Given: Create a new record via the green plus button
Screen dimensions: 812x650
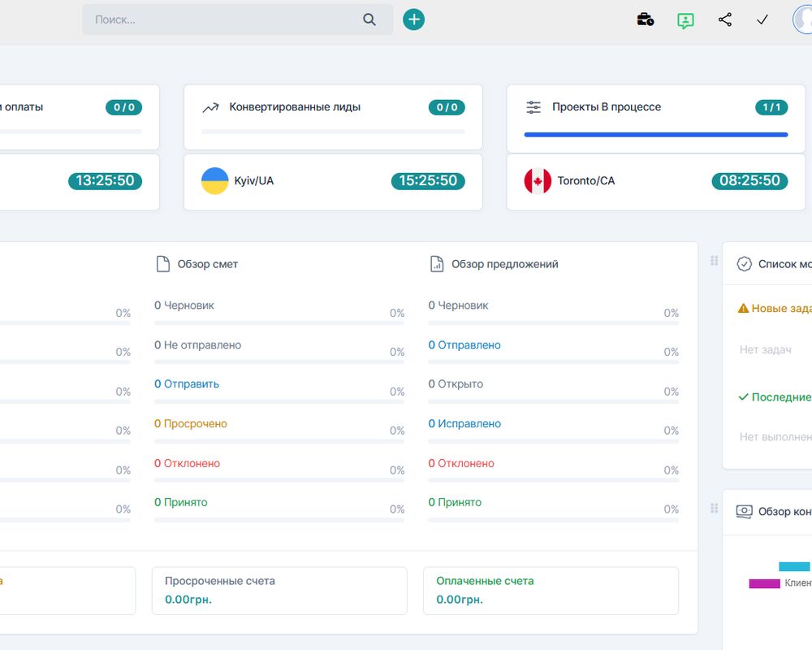Looking at the screenshot, I should [x=414, y=19].
